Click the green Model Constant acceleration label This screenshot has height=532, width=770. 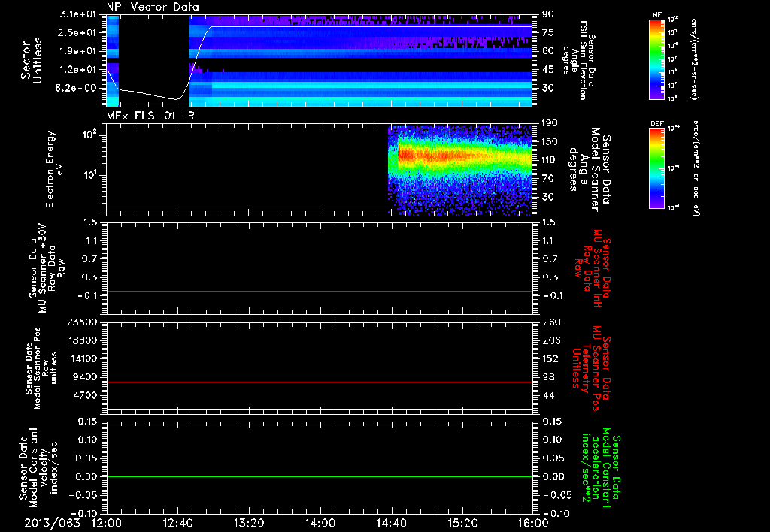click(x=600, y=468)
